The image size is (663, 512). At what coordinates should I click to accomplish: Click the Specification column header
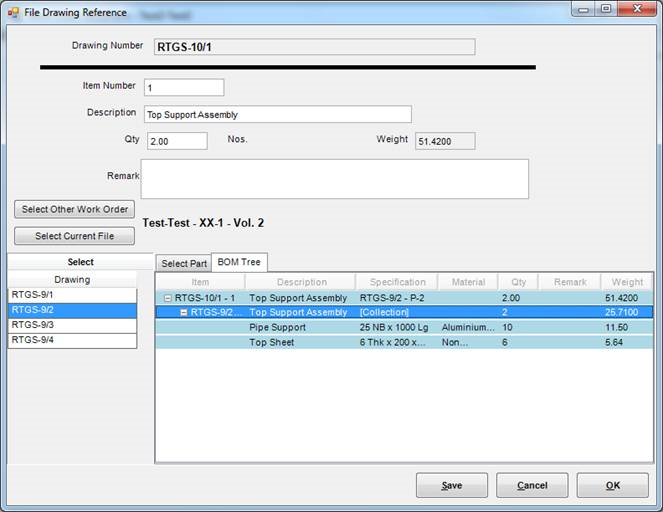397,282
